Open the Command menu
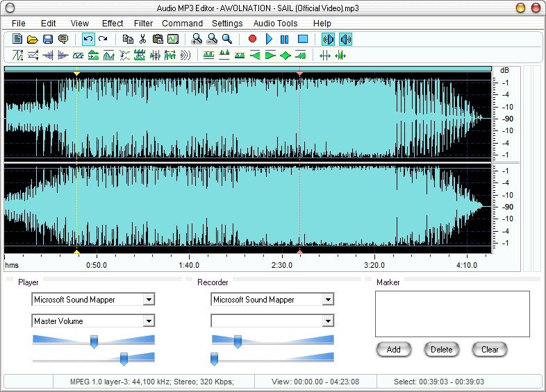Screen dimensions: 546x392 (182, 24)
